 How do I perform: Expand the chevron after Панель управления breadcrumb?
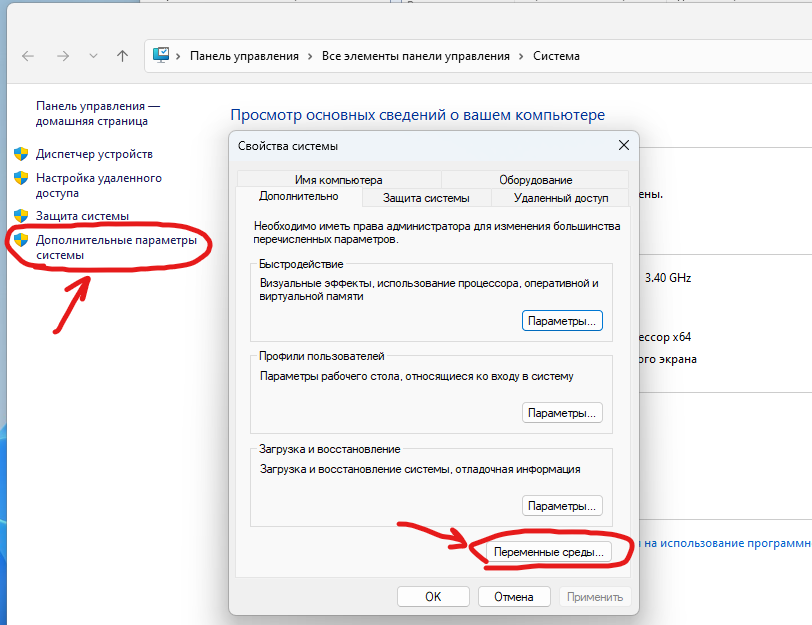point(310,57)
